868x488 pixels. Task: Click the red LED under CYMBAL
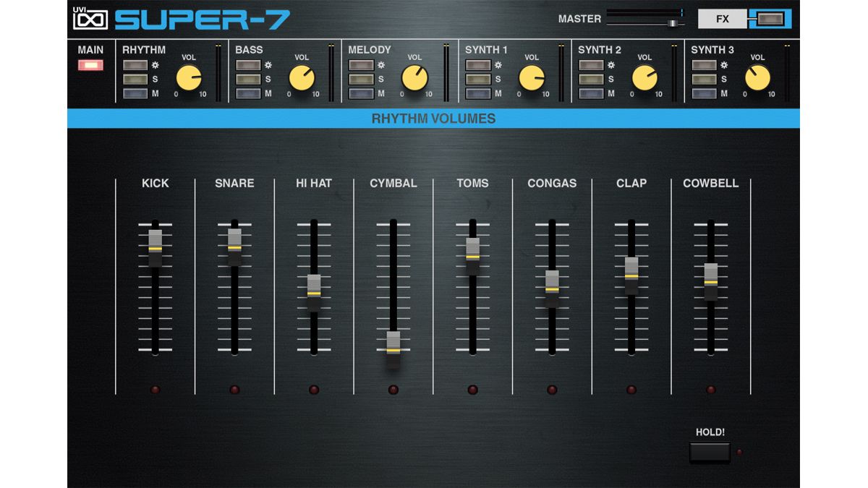click(x=393, y=390)
